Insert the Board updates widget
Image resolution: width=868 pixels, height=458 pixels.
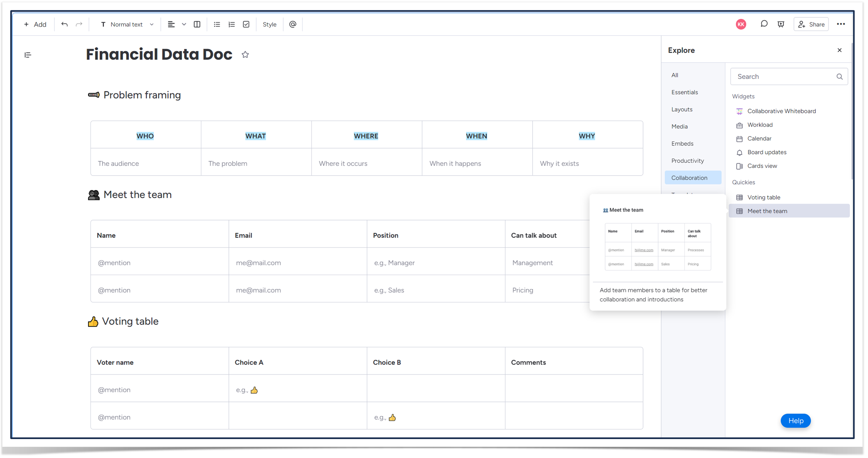pos(789,152)
